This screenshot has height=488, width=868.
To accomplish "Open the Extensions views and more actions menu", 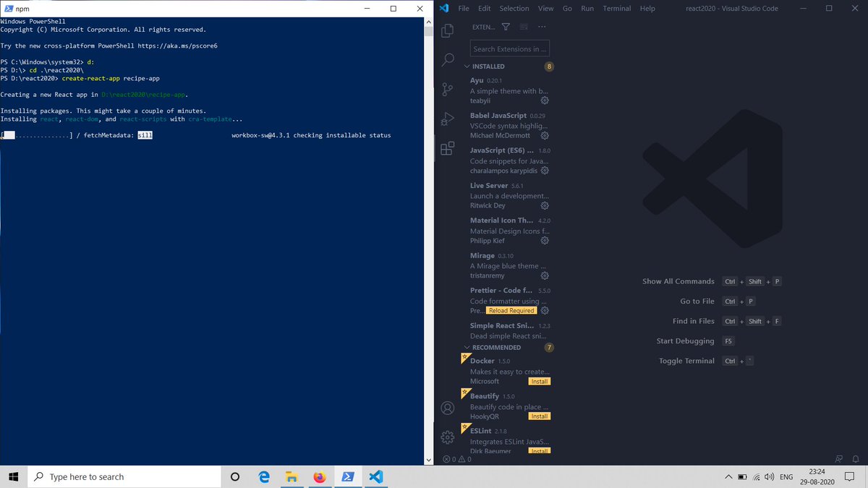I will click(542, 27).
